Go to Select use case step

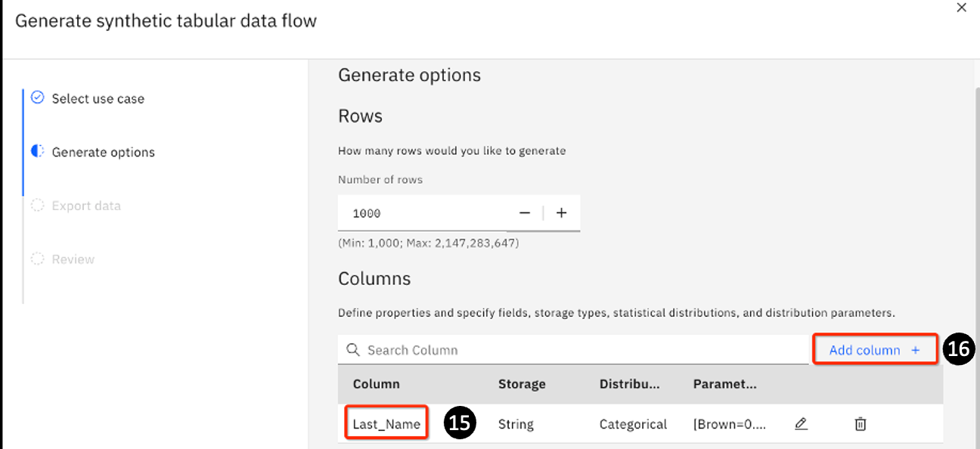click(98, 98)
